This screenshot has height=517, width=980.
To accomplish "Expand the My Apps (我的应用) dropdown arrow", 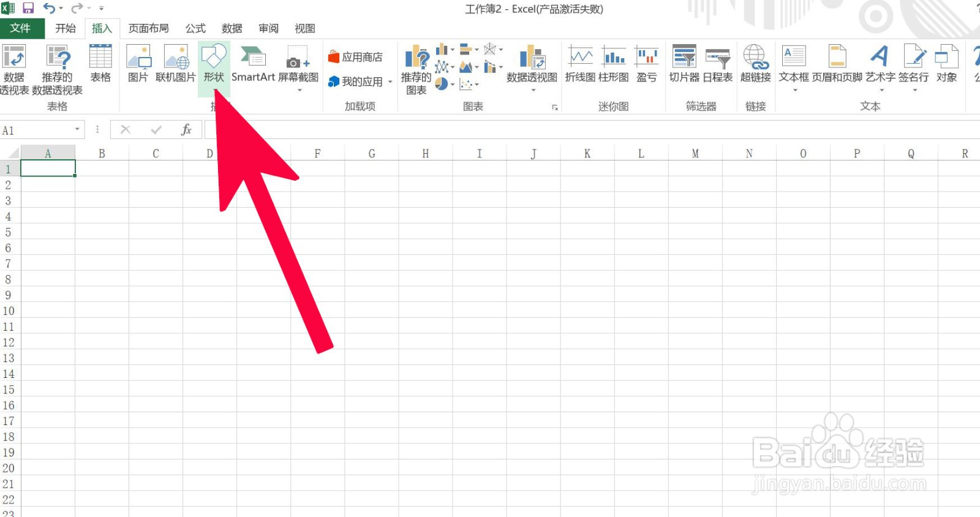I will [x=390, y=82].
